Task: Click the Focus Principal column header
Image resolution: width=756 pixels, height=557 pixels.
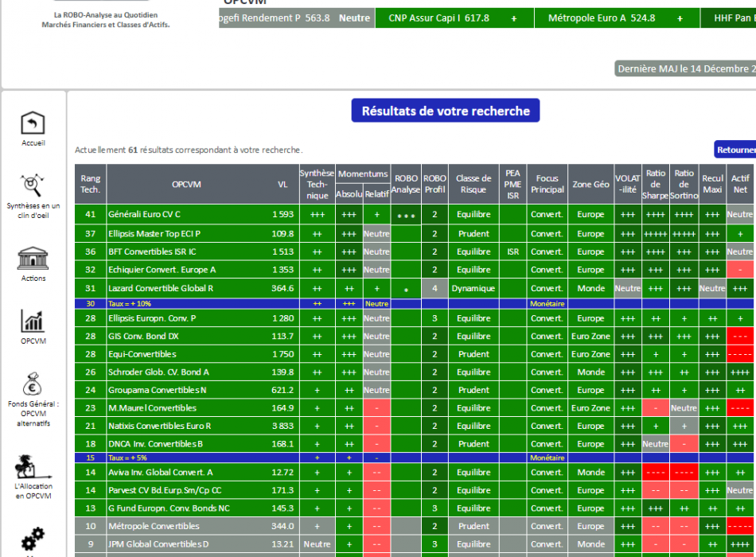Action: pyautogui.click(x=548, y=185)
